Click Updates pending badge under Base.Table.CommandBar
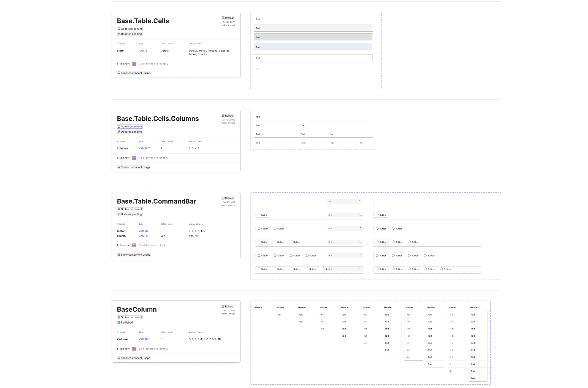The image size is (588, 388). (x=130, y=214)
